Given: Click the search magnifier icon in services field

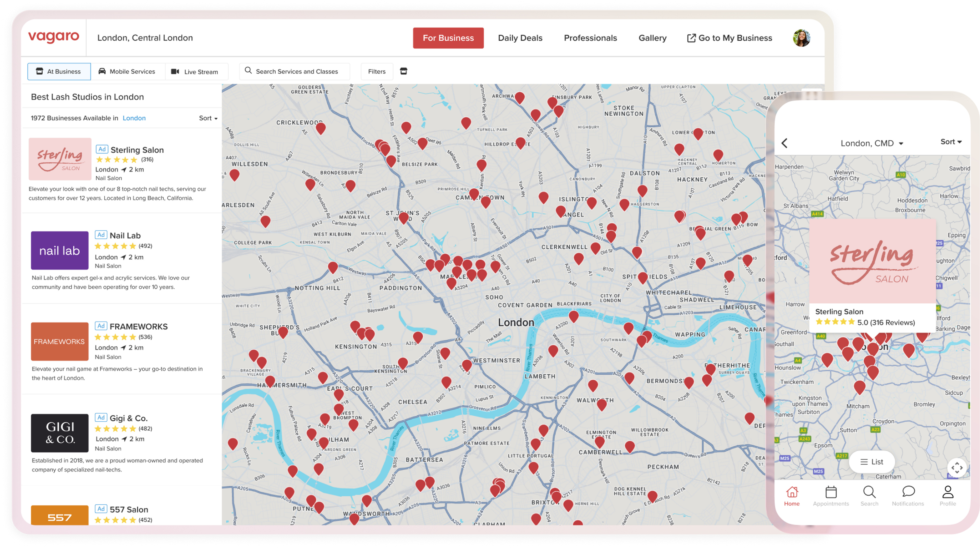Looking at the screenshot, I should pos(248,70).
